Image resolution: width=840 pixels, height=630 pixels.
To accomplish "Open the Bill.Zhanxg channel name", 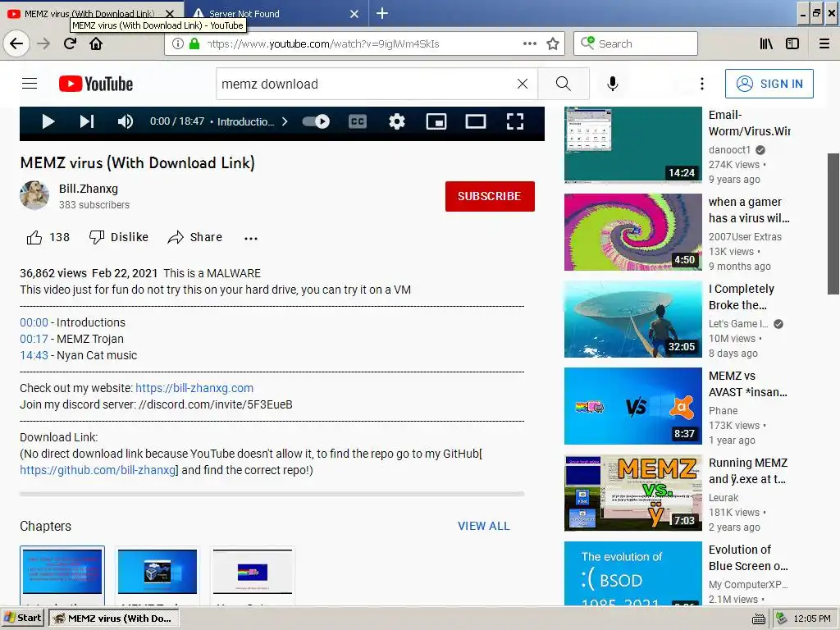I will (x=89, y=189).
